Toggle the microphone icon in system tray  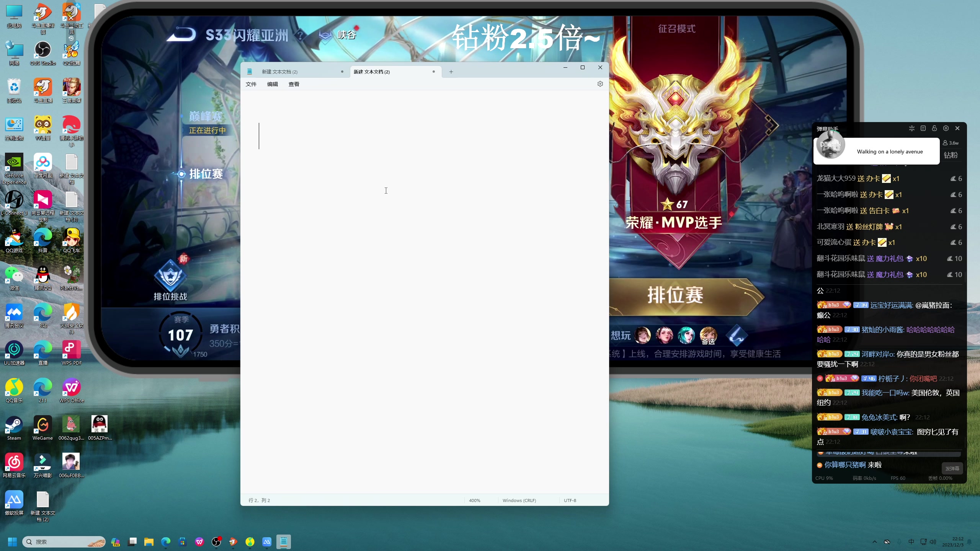tap(900, 541)
